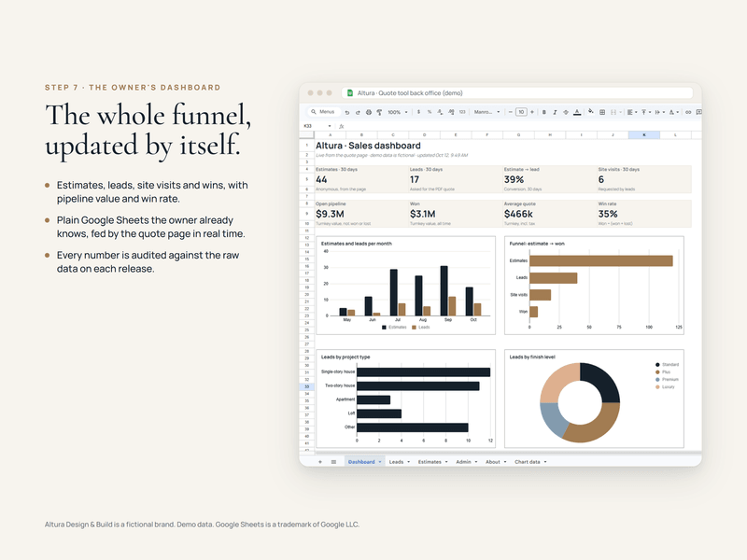Click the Undo icon in toolbar
Image resolution: width=747 pixels, height=560 pixels.
(347, 112)
